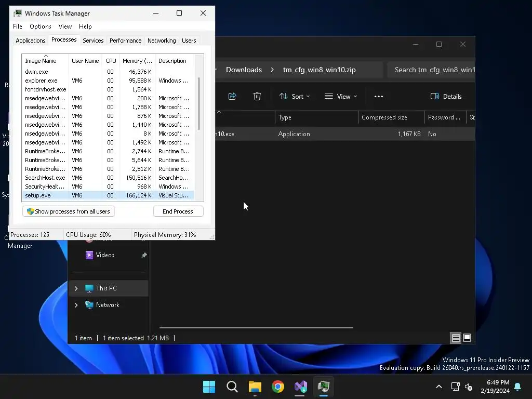Select the setup.exe process row
The image size is (532, 399).
tap(108, 195)
